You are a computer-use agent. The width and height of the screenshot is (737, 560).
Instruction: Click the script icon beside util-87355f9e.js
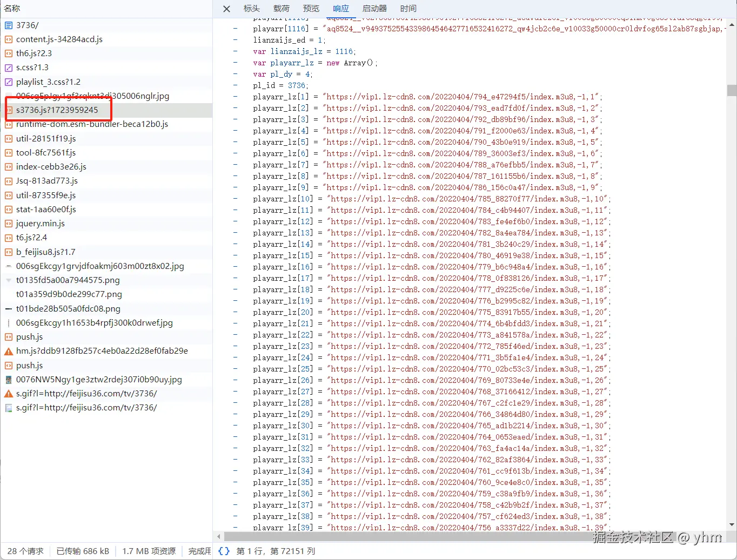pyautogui.click(x=9, y=195)
